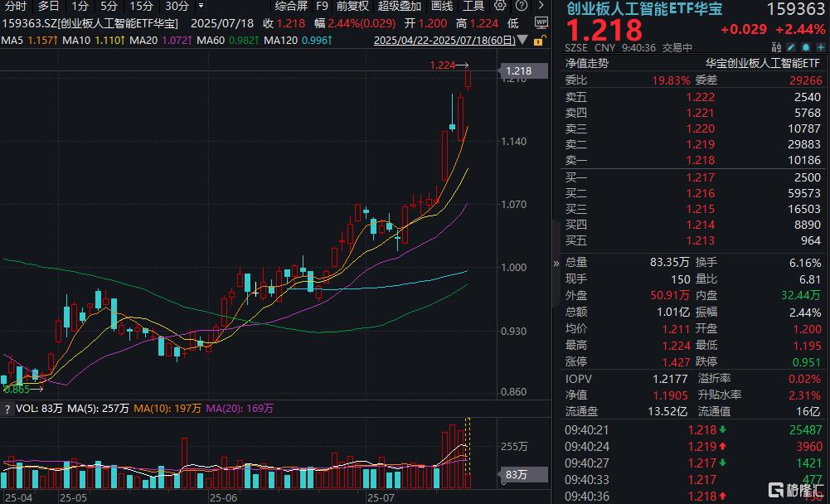Open 画线 drawing tools
Screen dimensions: 830x504
pos(442,6)
